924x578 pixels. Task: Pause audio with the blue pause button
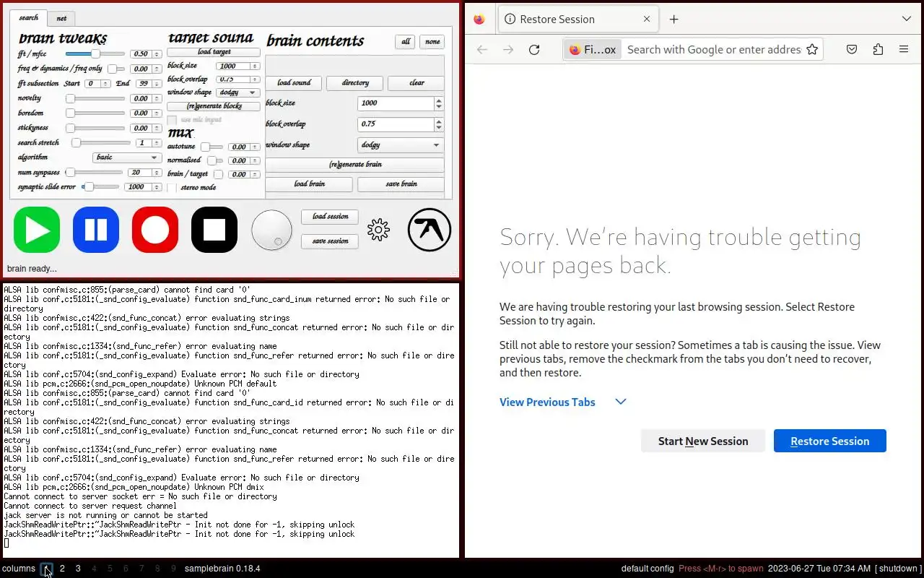(x=96, y=230)
